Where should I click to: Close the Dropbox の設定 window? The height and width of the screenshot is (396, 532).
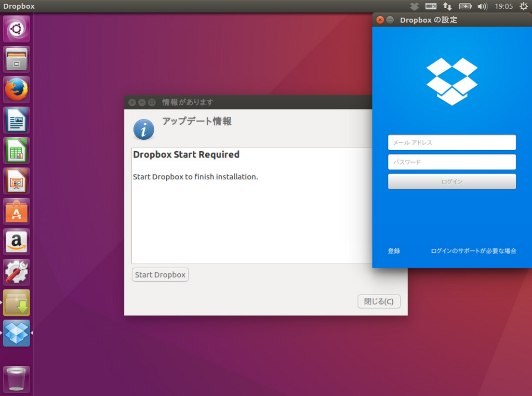point(380,20)
